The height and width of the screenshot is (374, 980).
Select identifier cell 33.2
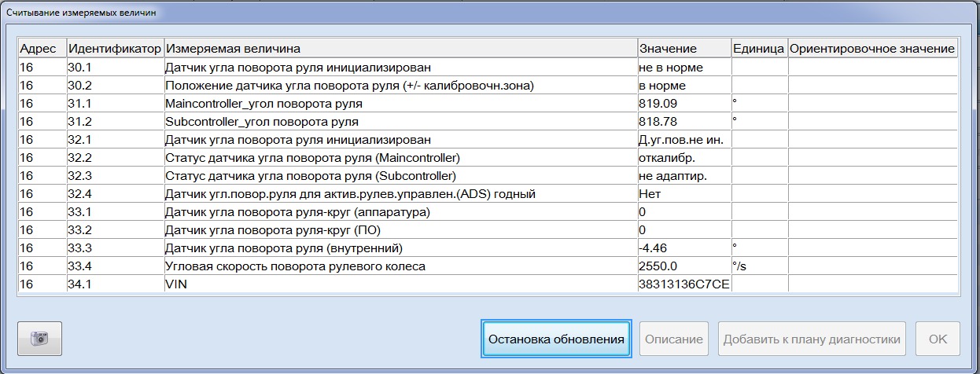click(x=115, y=230)
